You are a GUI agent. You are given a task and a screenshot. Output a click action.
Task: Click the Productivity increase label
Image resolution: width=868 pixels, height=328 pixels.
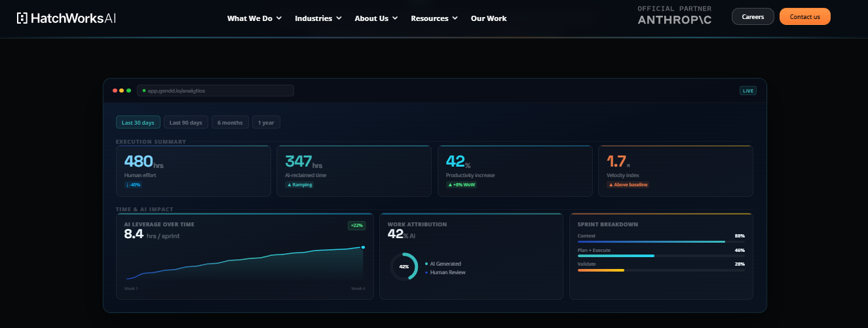470,175
